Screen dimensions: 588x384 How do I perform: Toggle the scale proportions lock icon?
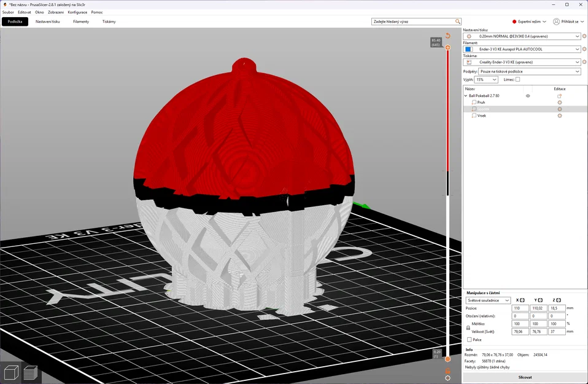(x=468, y=327)
